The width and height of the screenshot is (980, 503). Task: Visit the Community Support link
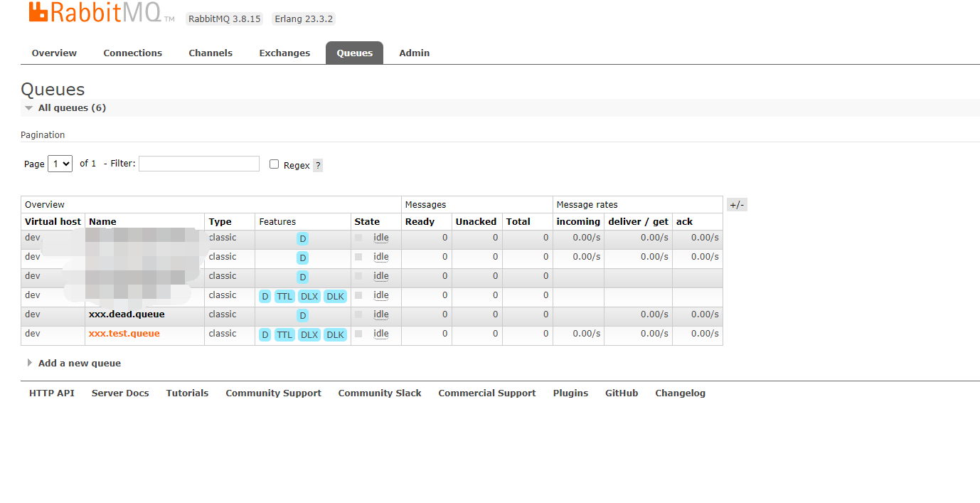[274, 393]
